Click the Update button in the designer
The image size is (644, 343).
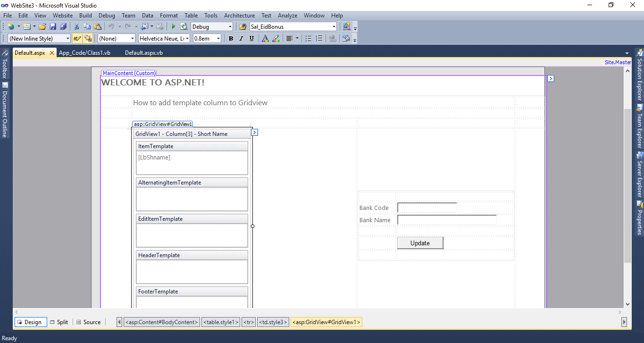click(419, 243)
